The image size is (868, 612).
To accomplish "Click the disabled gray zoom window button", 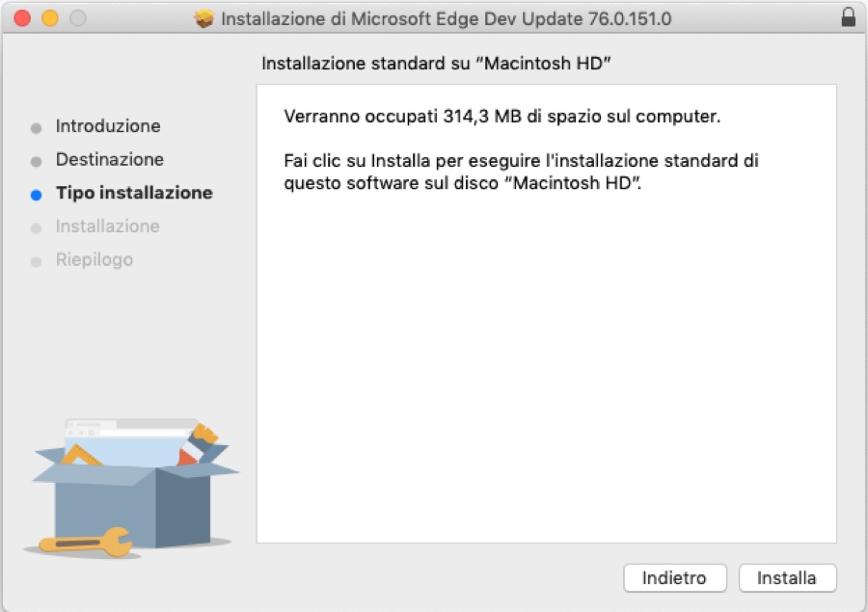I will pos(77,18).
